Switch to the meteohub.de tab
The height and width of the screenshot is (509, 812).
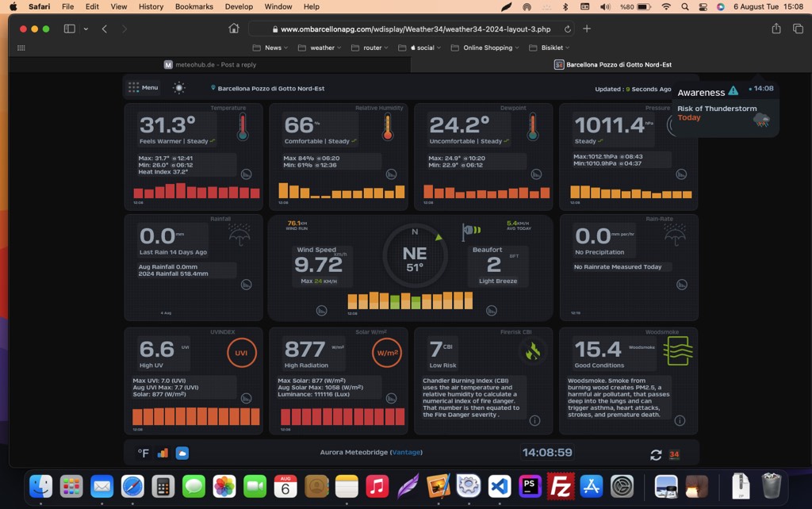[210, 65]
